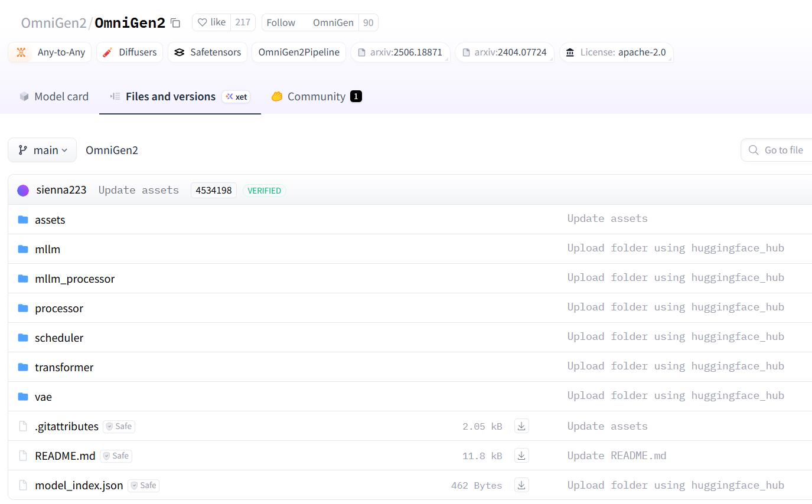Image resolution: width=812 pixels, height=504 pixels.
Task: Select the Files and versions tab
Action: 180,96
